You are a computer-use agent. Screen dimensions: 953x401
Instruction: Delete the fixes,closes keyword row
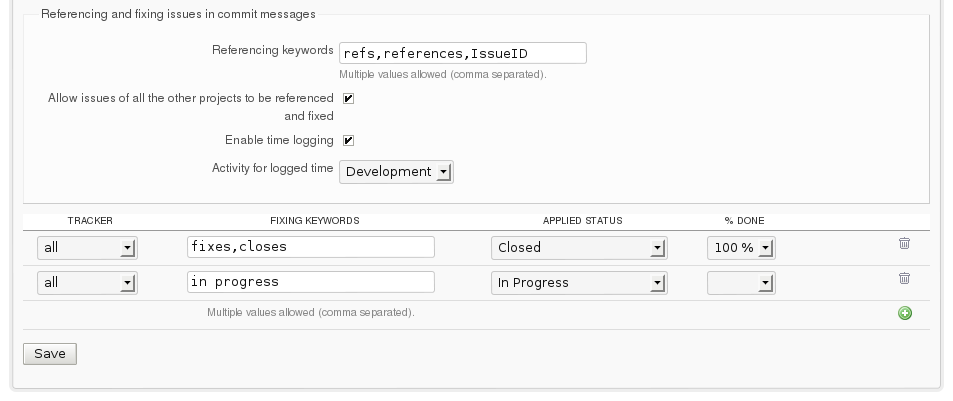[x=904, y=243]
